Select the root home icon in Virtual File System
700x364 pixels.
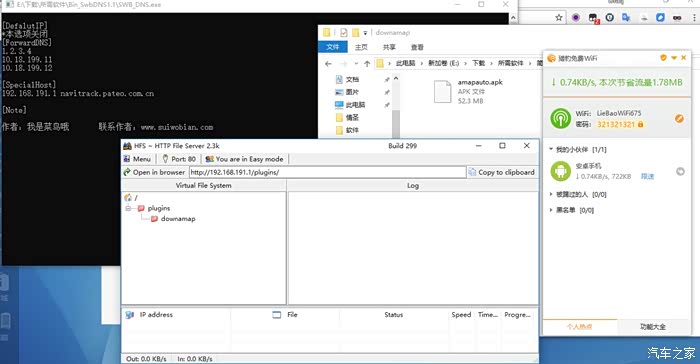(128, 197)
